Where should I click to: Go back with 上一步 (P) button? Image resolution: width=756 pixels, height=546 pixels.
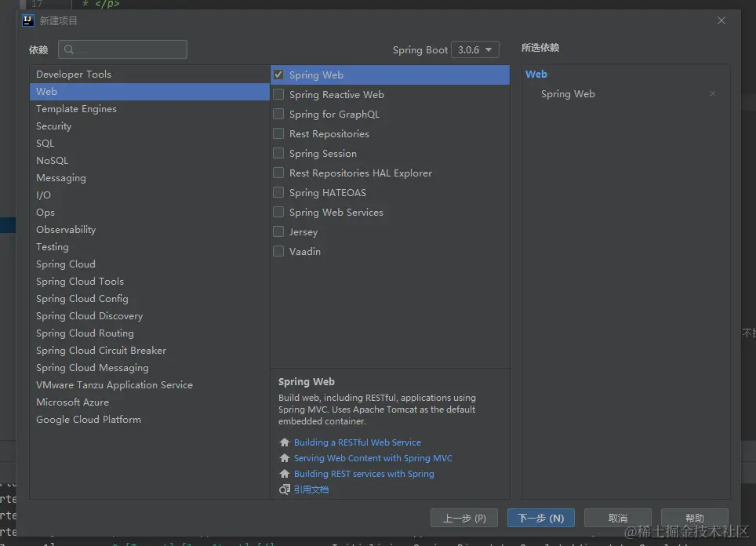tap(464, 518)
